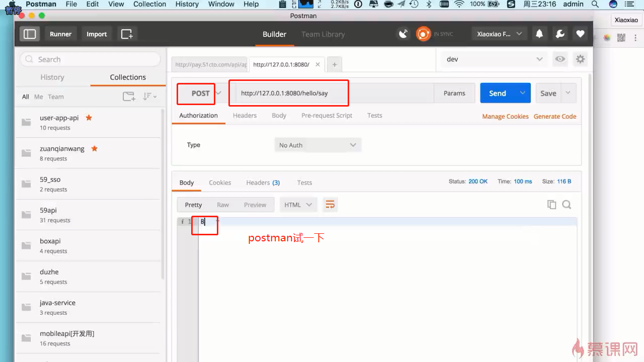Open the Send button dropdown arrow
Screen dimensions: 644x362
pos(523,93)
